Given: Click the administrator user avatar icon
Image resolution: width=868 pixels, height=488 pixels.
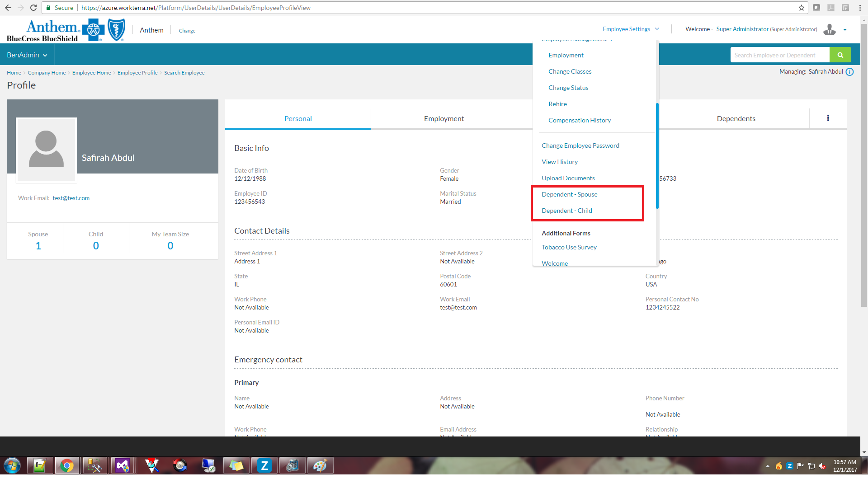Looking at the screenshot, I should [829, 30].
